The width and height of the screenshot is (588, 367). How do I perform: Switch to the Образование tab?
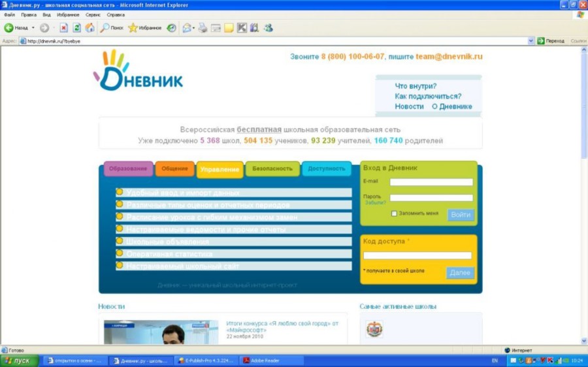coord(128,168)
